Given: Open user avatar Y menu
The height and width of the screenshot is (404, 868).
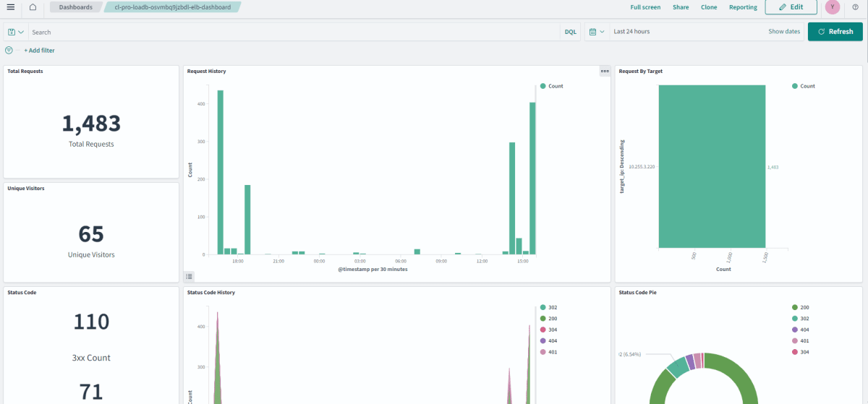Looking at the screenshot, I should (833, 7).
